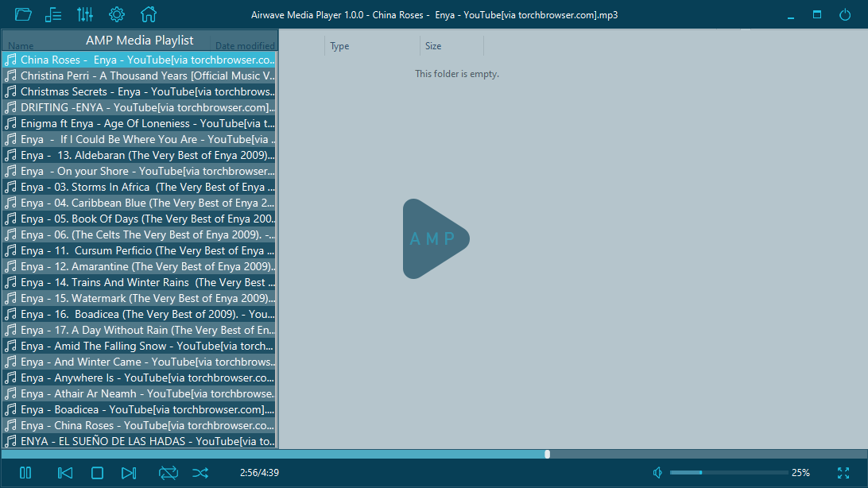868x488 pixels.
Task: Mute the volume speaker icon
Action: point(657,473)
